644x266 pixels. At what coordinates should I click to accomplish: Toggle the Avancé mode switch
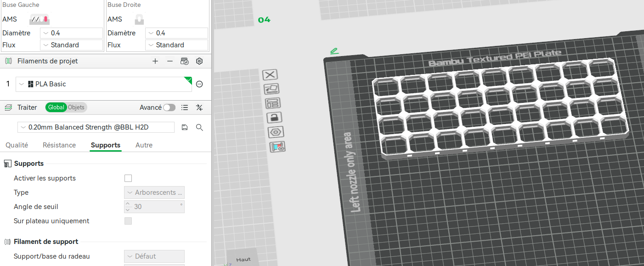(x=169, y=108)
